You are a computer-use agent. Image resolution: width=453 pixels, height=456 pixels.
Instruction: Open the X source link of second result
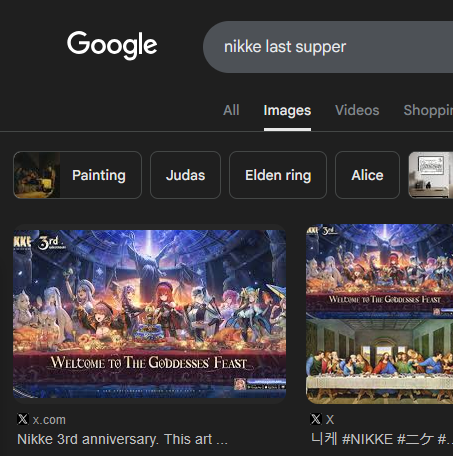click(x=329, y=420)
